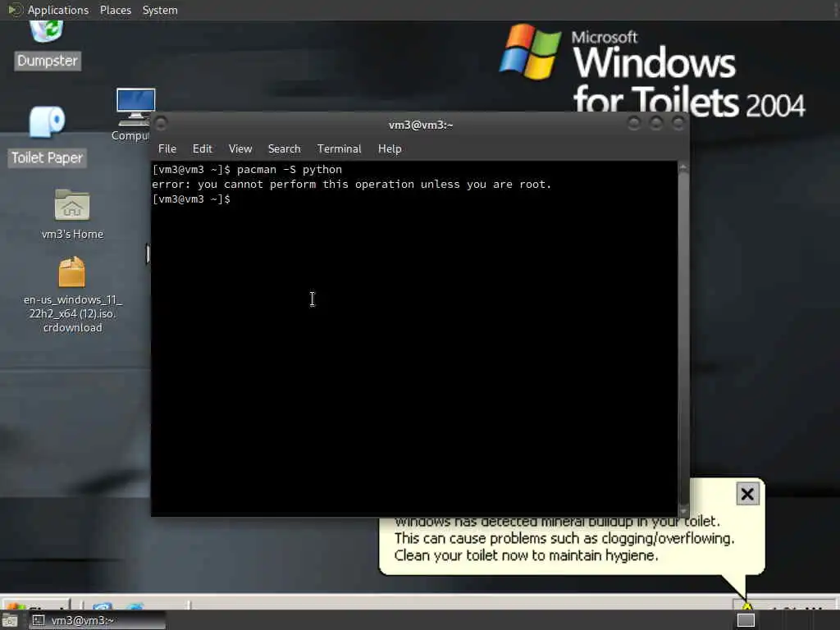Viewport: 840px width, 630px height.
Task: Click the vm3@vm3:~ taskbar button
Action: pos(97,620)
